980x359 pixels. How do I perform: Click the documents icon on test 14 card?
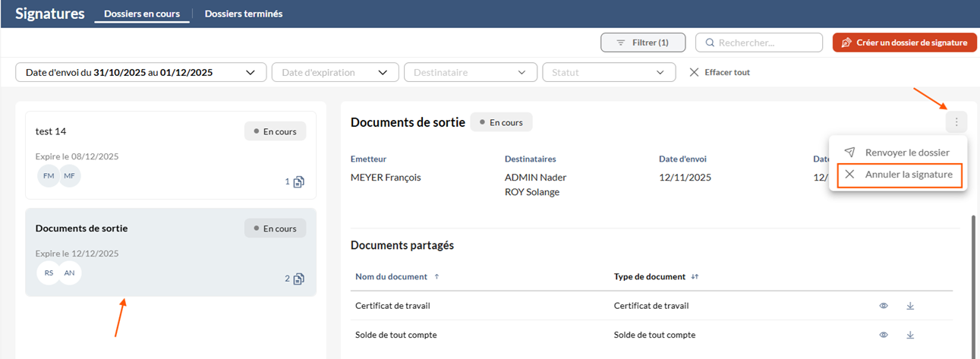point(298,182)
